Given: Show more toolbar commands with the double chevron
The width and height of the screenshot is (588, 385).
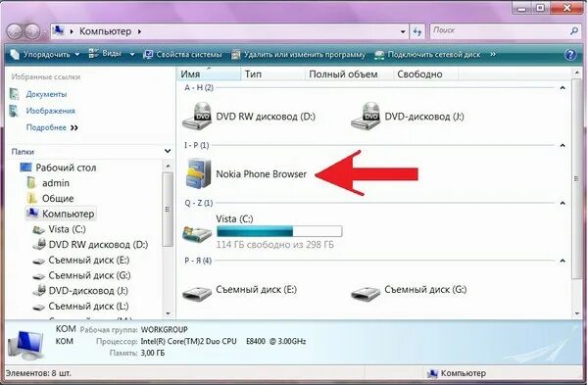Looking at the screenshot, I should (493, 54).
